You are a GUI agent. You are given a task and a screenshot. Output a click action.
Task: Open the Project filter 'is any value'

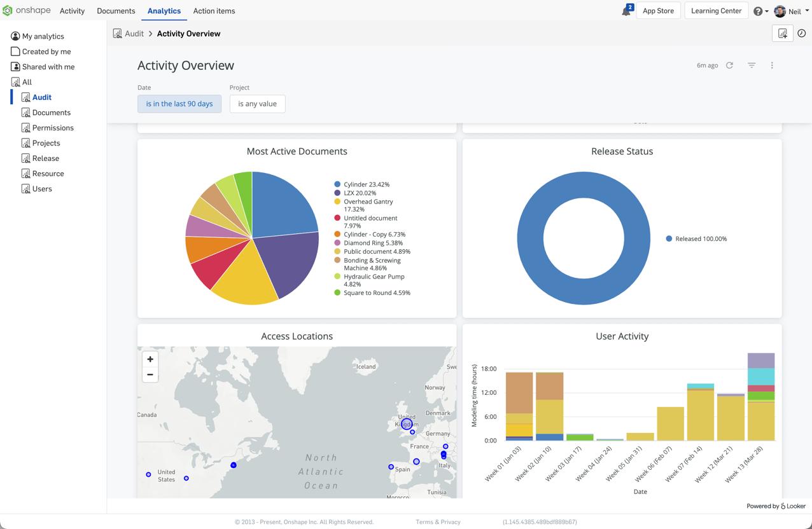coord(257,104)
